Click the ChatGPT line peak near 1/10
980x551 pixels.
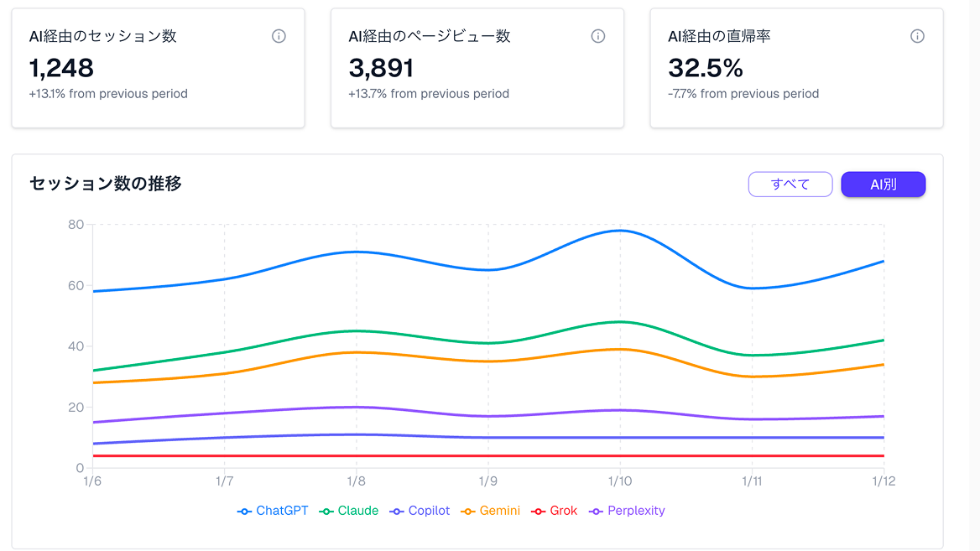[618, 231]
